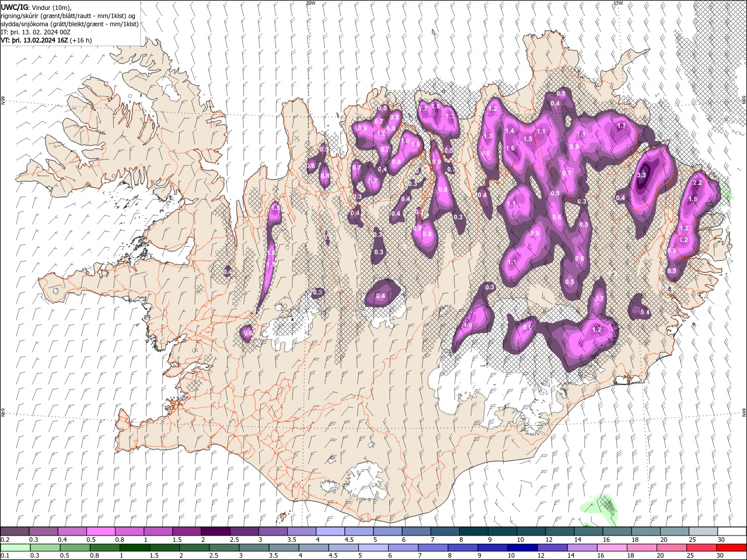Click the '0.2' label in the upper legend
747x560 pixels.
tap(5, 540)
